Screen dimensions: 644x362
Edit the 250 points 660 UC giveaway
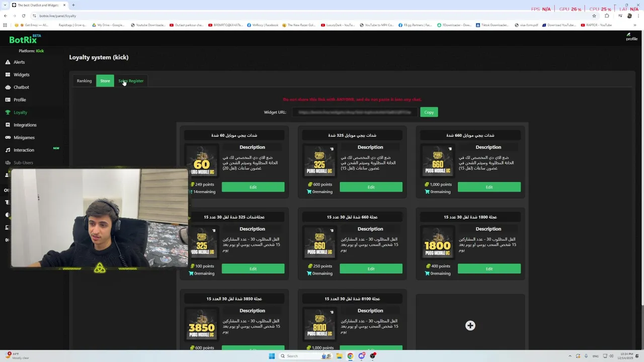click(371, 268)
